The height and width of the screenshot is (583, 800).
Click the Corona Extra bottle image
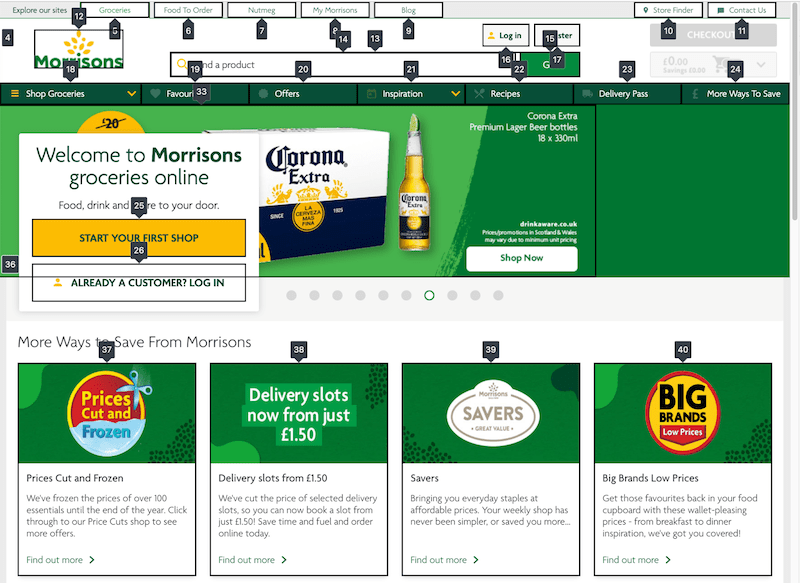point(414,183)
